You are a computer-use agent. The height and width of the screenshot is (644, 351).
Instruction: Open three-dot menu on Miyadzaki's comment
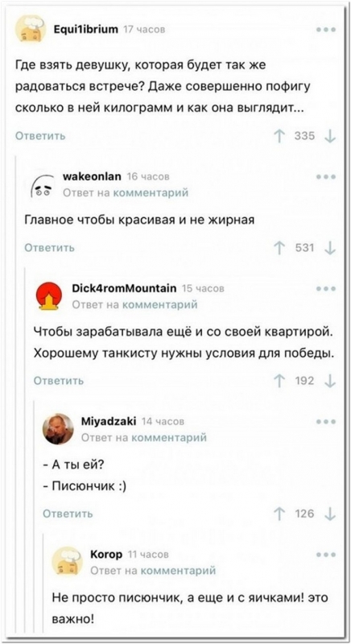(326, 421)
